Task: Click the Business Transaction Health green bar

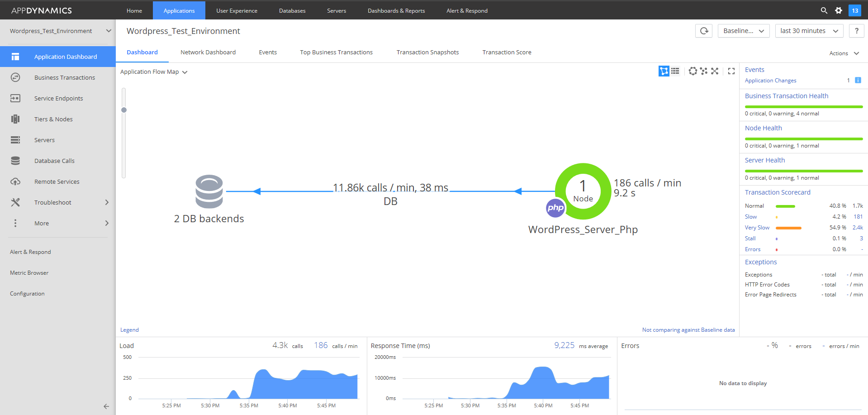Action: tap(804, 107)
